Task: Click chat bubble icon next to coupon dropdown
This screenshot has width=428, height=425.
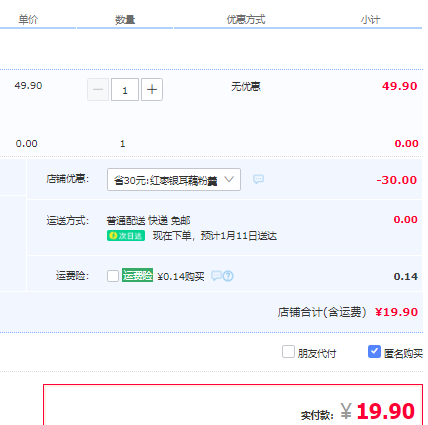Action: (258, 179)
